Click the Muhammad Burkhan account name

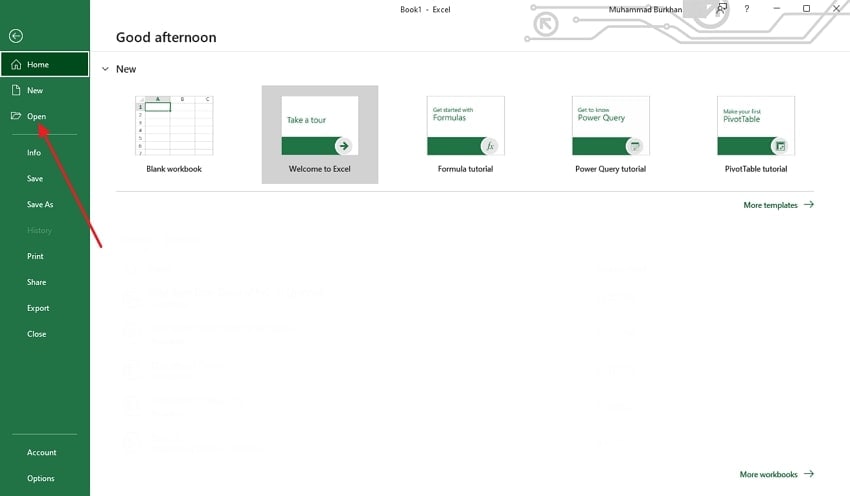(x=645, y=9)
